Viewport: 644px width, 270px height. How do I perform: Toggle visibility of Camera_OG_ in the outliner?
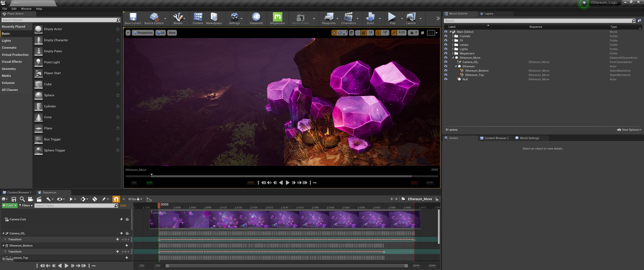pyautogui.click(x=446, y=62)
